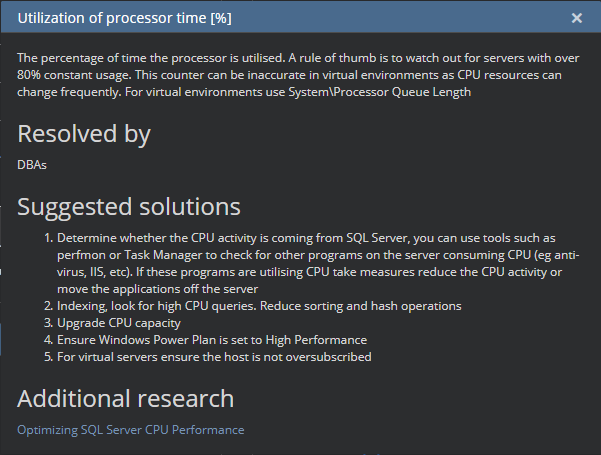Select the 'DBAs' text under Resolved by
The image size is (601, 455).
tap(32, 164)
